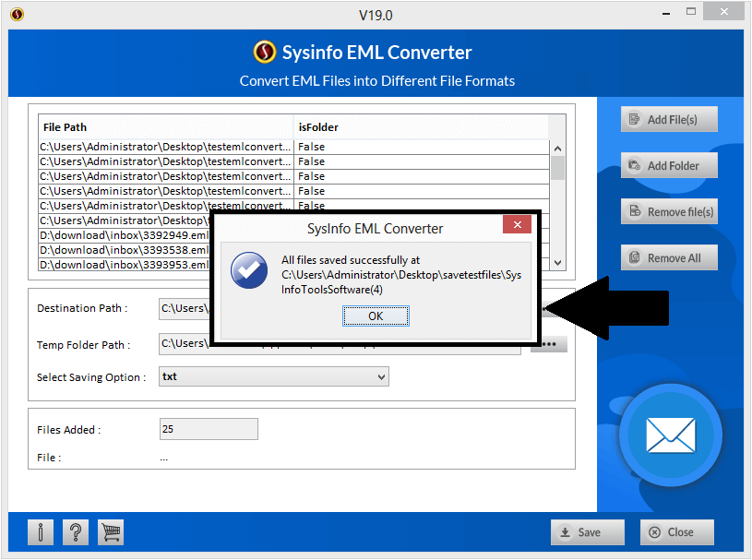Click the Sysinfo logo in title bar

click(17, 15)
